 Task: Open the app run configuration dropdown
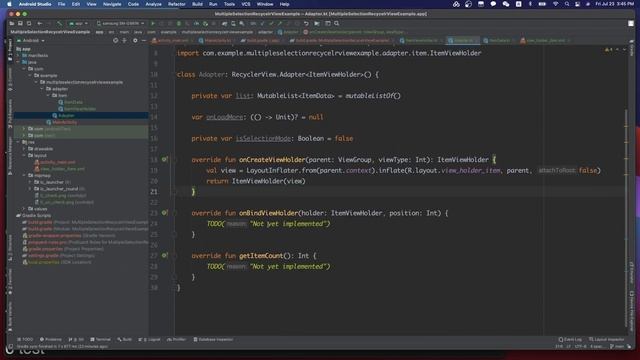(x=79, y=24)
